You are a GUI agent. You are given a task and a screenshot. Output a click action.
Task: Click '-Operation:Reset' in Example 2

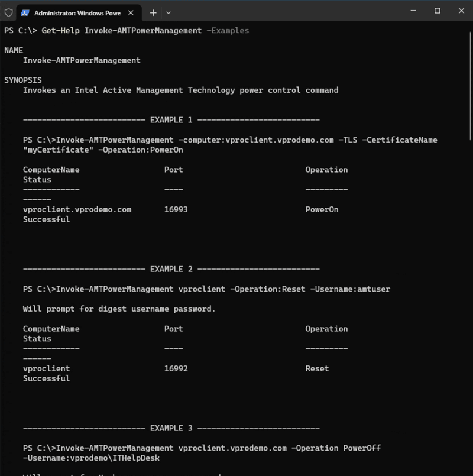(268, 289)
